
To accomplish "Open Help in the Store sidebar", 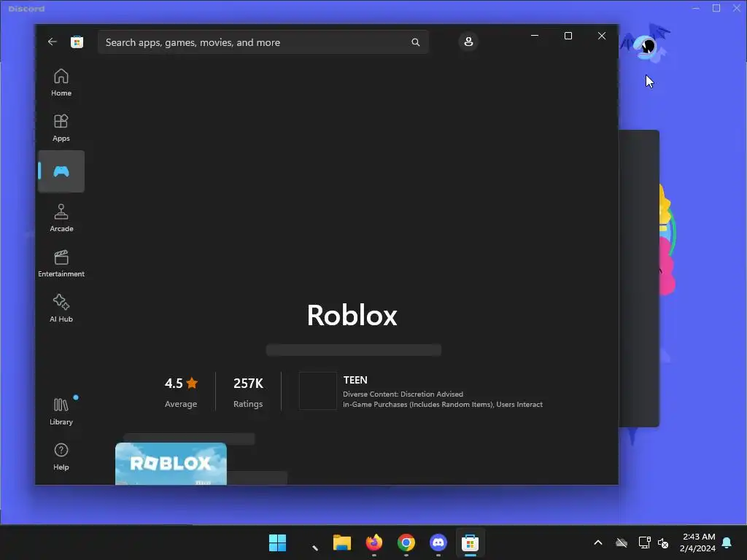I will (x=61, y=456).
